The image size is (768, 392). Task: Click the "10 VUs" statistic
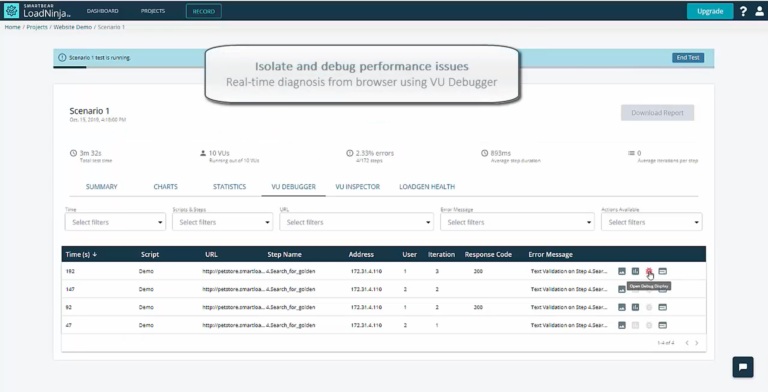pos(219,153)
